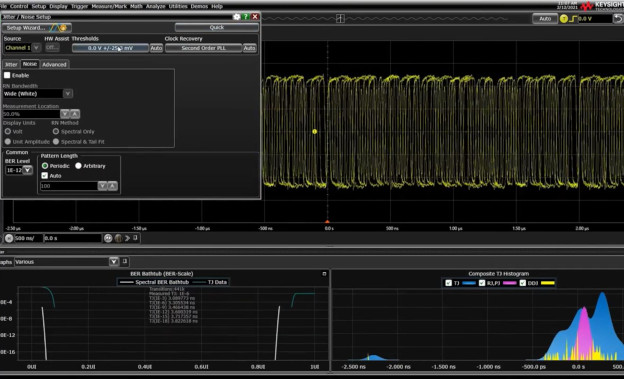Click the zoom magnifier icon beside 0.0 s
Screen dimensions: 624x379
108,238
